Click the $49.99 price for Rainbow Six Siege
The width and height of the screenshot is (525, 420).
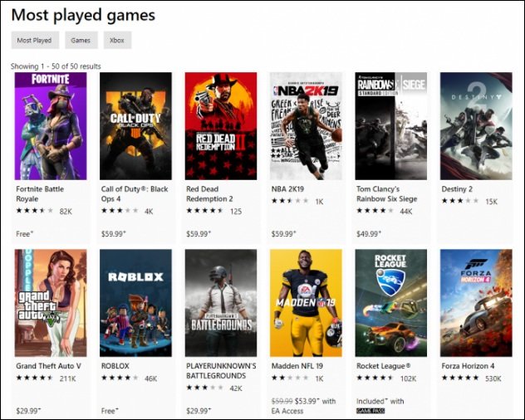tap(369, 234)
